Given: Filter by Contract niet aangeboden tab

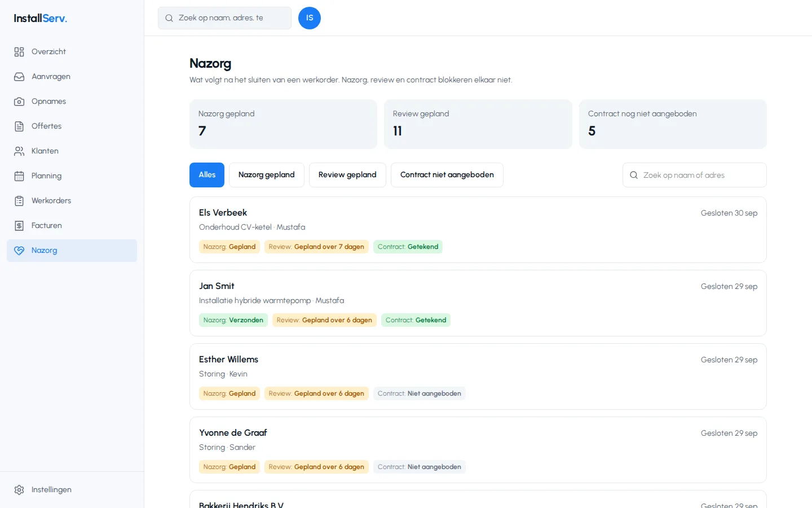Looking at the screenshot, I should point(447,175).
